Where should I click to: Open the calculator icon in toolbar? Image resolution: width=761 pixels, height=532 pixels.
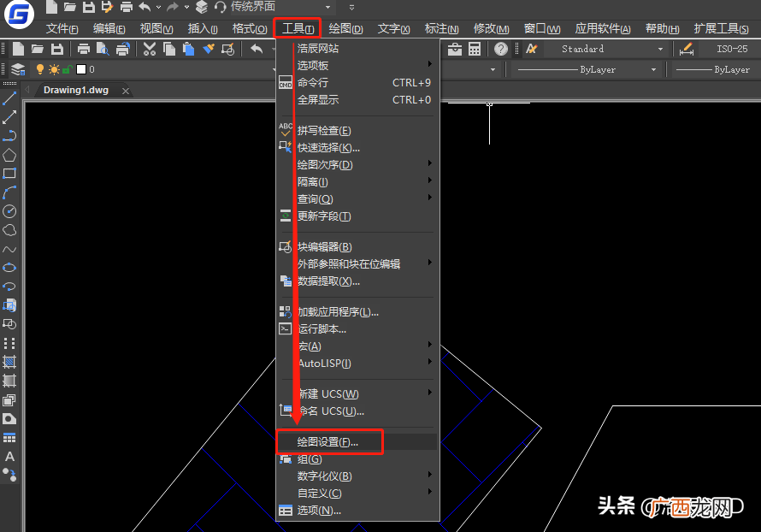(475, 49)
